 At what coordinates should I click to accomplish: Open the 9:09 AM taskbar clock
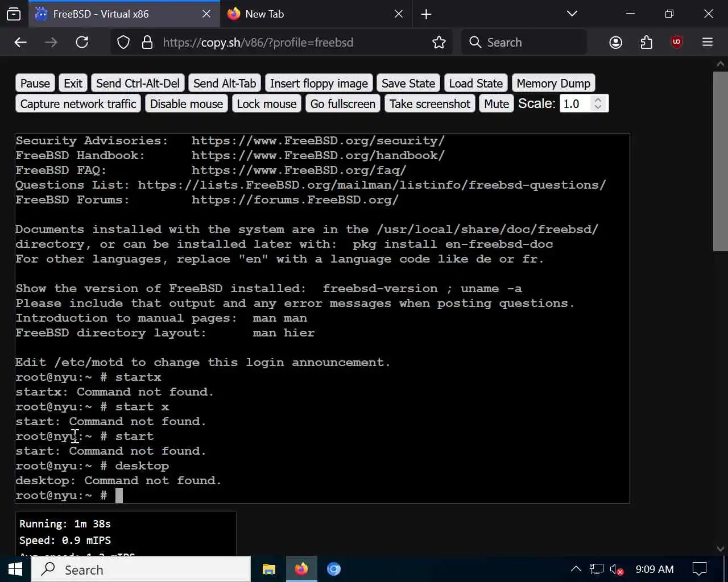655,569
